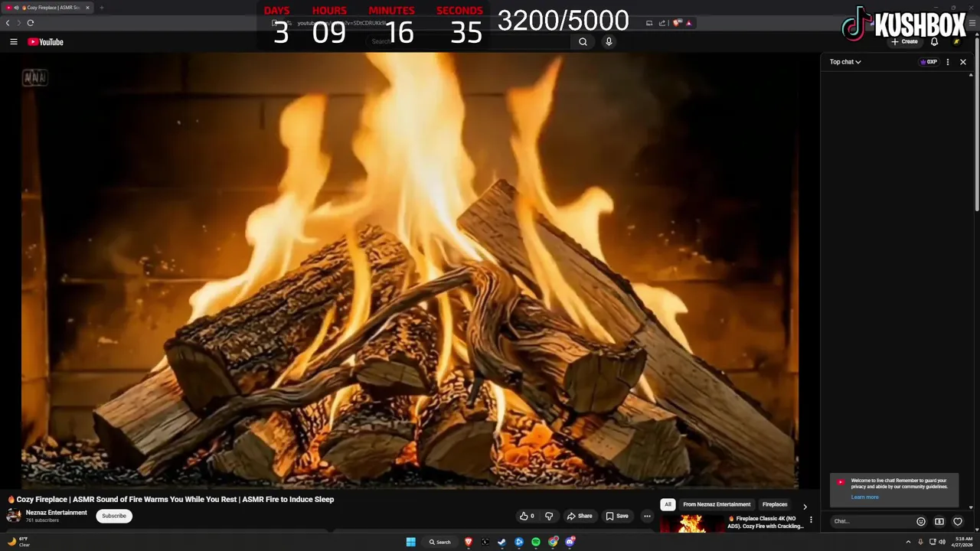Image resolution: width=980 pixels, height=551 pixels.
Task: Open more actions ellipsis below video
Action: click(x=647, y=516)
